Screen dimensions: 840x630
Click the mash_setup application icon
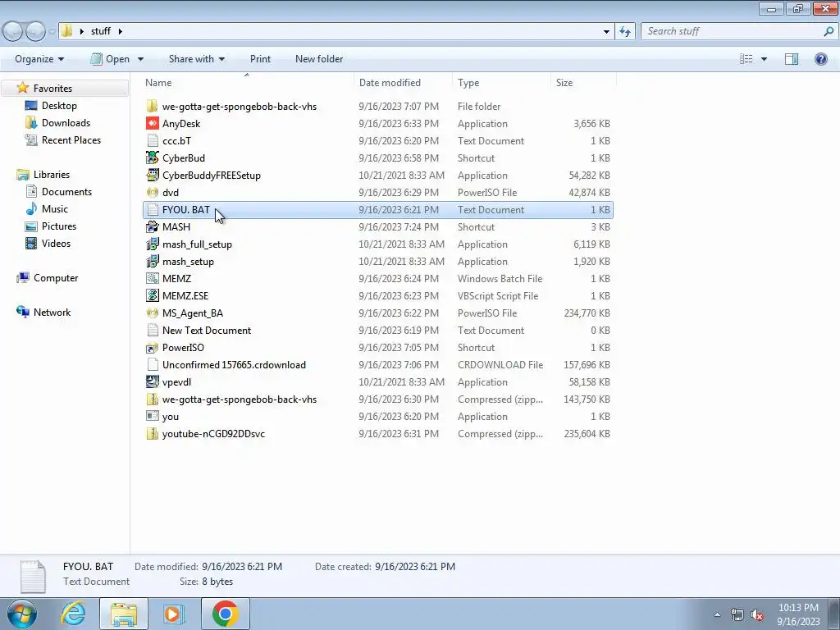[x=152, y=262]
